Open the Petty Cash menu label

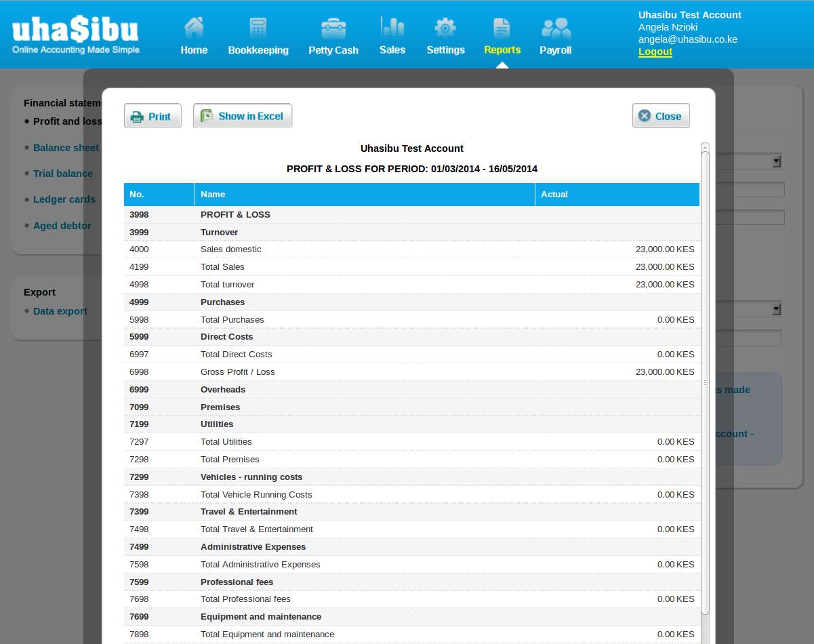[x=333, y=50]
